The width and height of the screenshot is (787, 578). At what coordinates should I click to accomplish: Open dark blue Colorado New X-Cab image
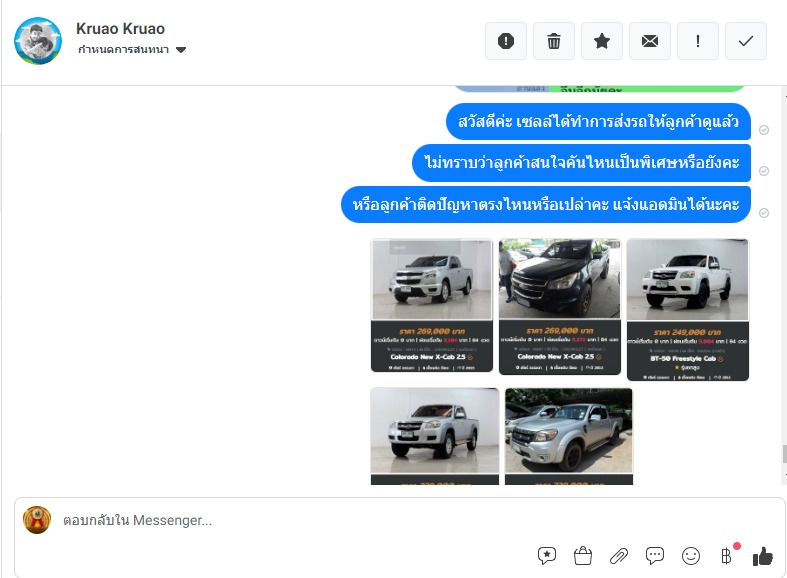[560, 307]
